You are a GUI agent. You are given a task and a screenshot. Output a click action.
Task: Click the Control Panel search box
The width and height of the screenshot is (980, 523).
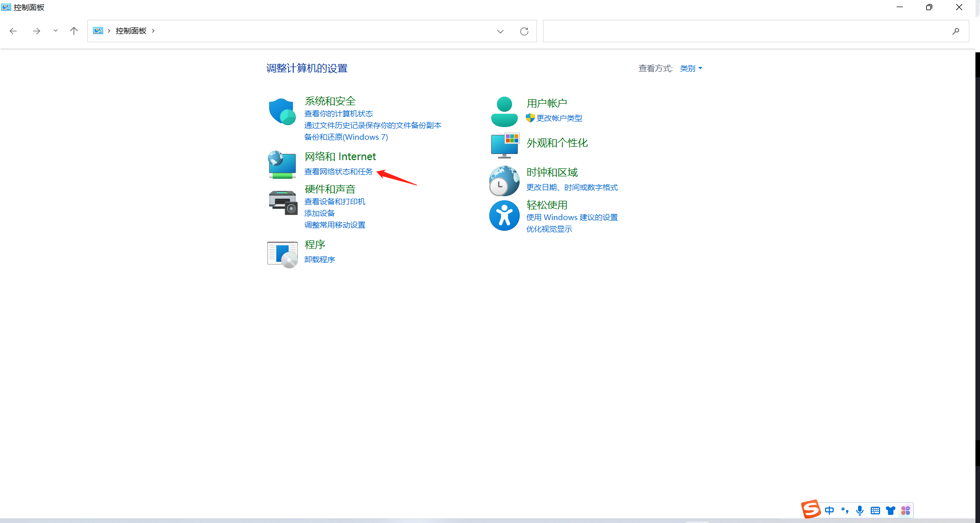747,32
